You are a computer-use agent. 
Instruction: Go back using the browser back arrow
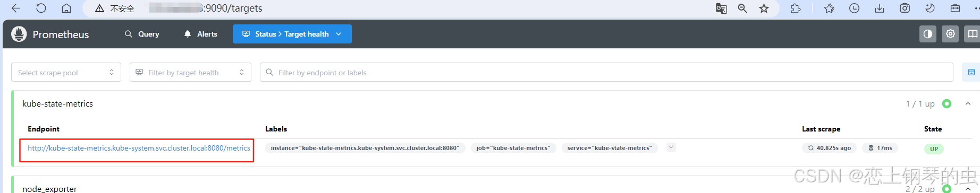point(16,8)
